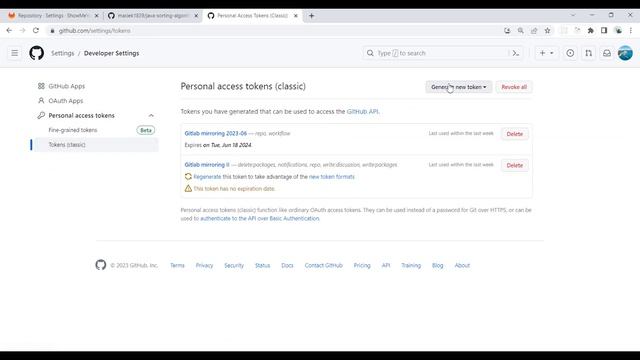Open the Developer Settings breadcrumb
Image resolution: width=640 pixels, height=360 pixels.
pyautogui.click(x=111, y=53)
